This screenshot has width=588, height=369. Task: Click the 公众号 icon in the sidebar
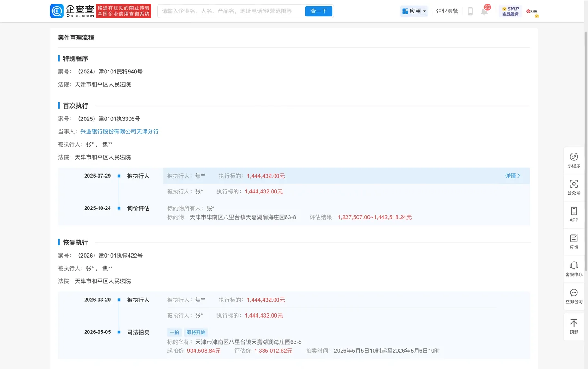point(574,187)
